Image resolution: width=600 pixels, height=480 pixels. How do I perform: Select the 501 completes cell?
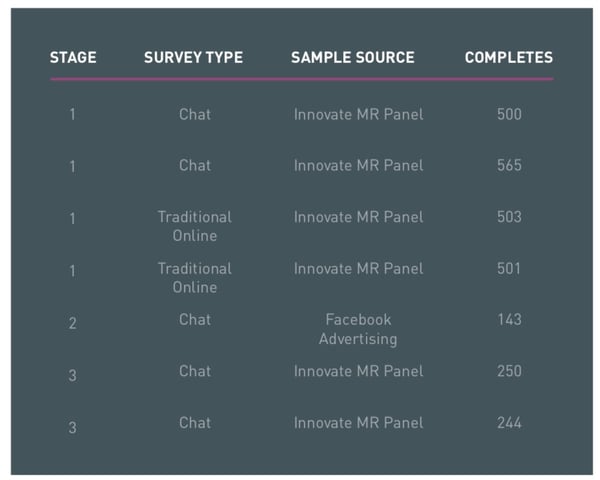point(509,268)
